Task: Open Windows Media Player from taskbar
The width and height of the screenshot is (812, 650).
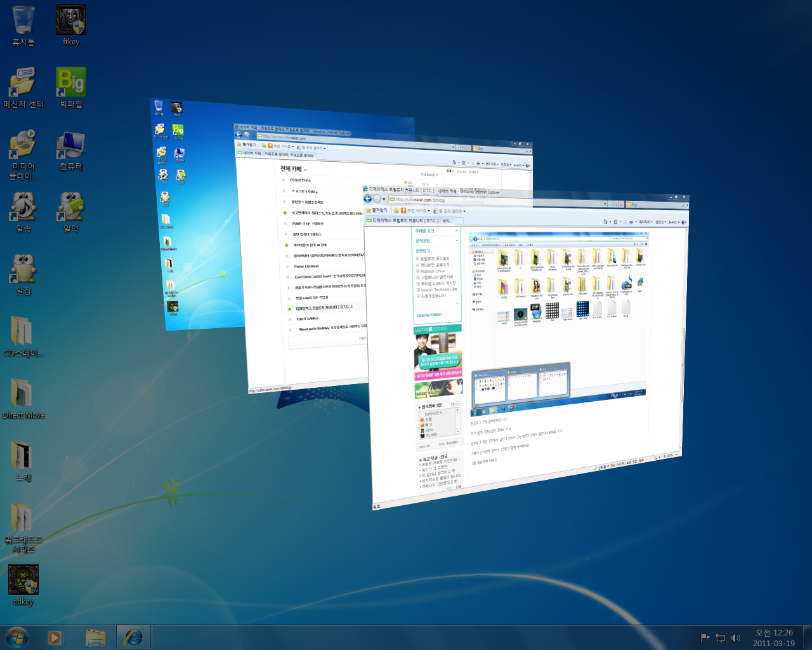Action: pos(56,637)
